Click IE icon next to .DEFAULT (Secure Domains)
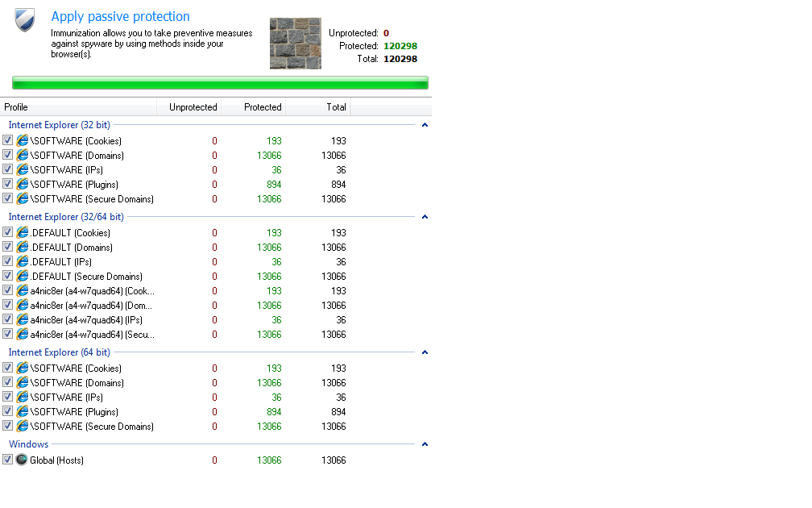Viewport: 812px width, 508px height. [23, 276]
